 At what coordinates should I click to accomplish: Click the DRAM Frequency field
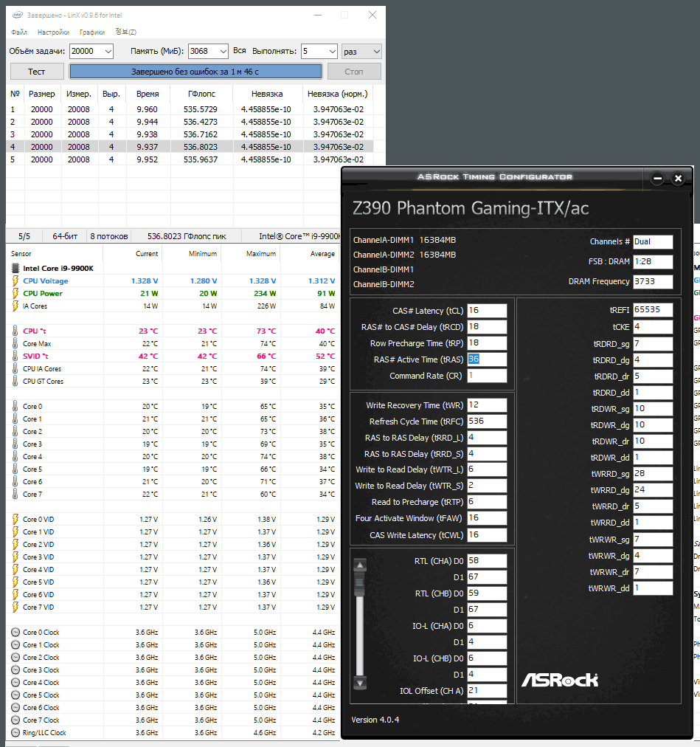tap(652, 281)
